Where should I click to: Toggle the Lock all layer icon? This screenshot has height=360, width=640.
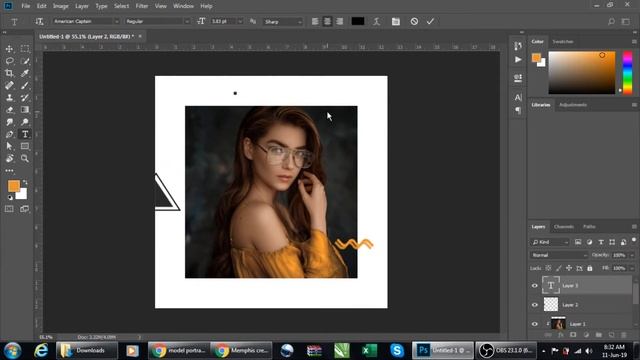(x=590, y=268)
